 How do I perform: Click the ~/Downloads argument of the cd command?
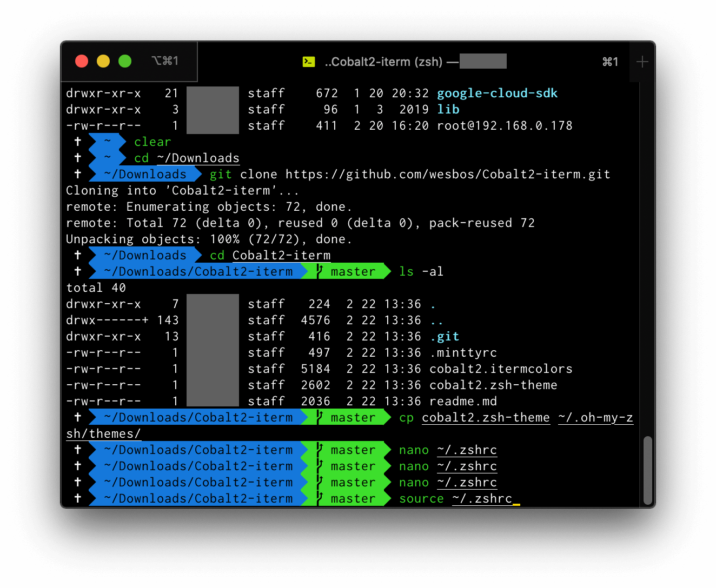pyautogui.click(x=198, y=158)
